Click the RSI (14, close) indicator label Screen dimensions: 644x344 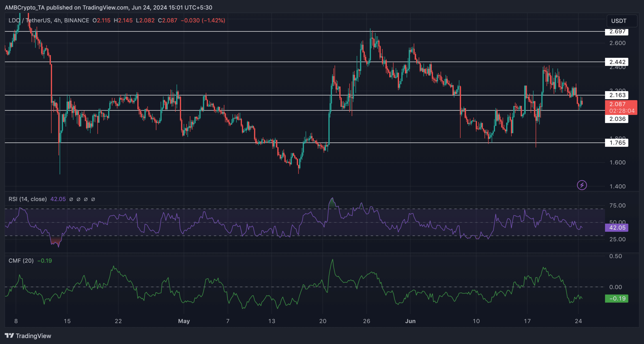28,199
